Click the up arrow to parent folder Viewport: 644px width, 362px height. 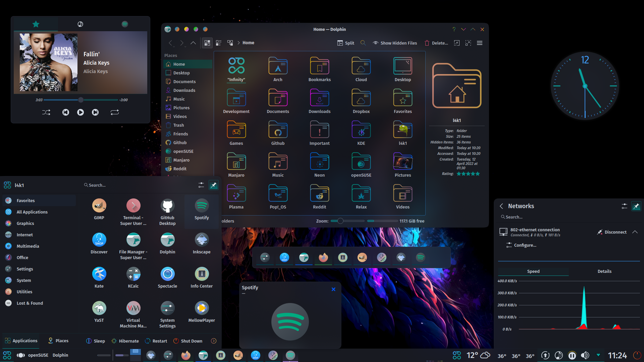pyautogui.click(x=193, y=43)
